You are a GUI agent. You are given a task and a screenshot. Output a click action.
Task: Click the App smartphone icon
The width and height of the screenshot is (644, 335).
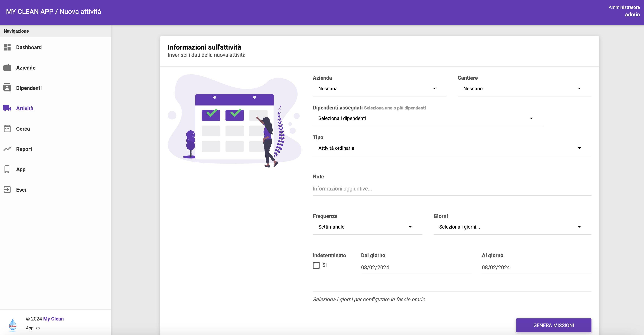coord(7,169)
